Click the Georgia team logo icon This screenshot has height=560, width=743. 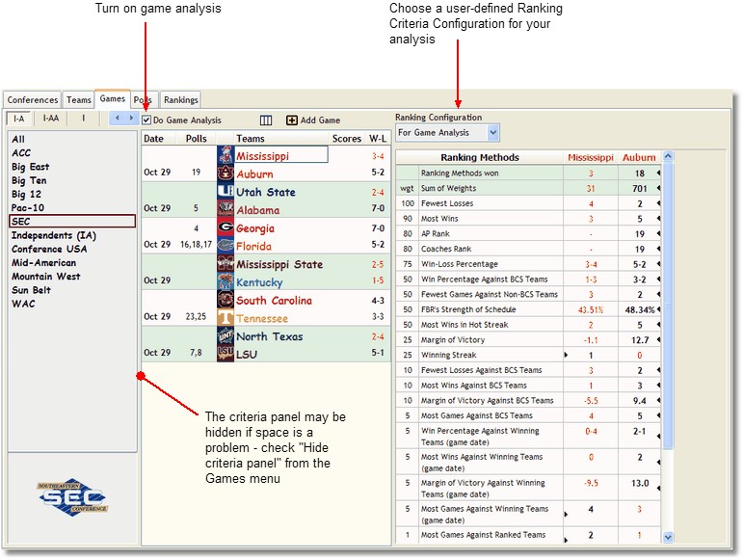[226, 227]
